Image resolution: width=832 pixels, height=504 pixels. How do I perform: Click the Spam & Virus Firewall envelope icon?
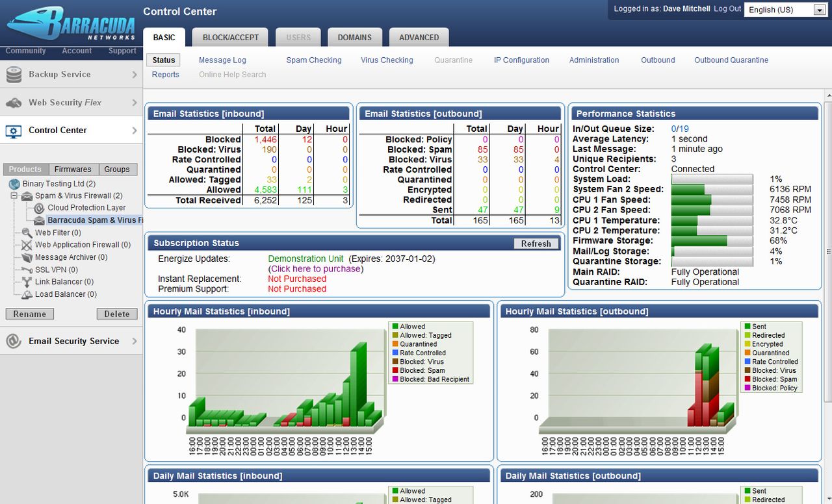(x=27, y=195)
